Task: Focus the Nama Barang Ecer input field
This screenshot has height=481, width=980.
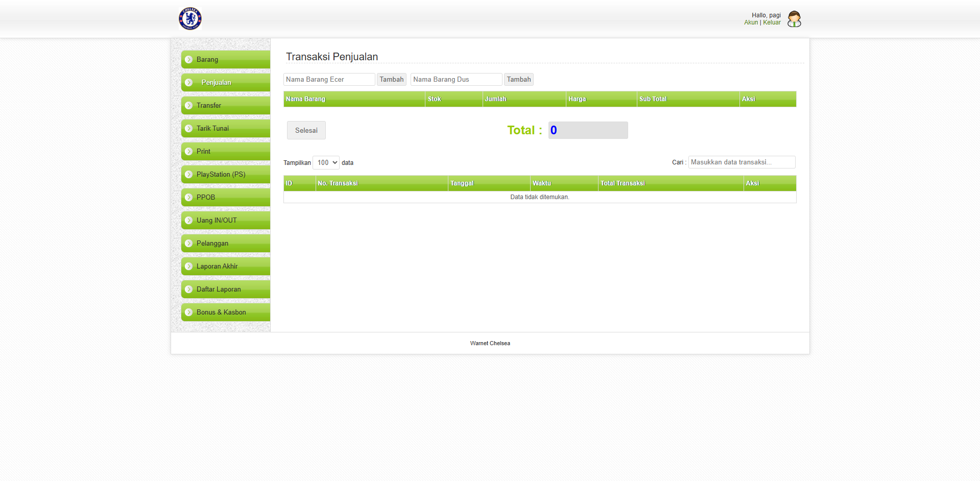Action: [x=329, y=80]
